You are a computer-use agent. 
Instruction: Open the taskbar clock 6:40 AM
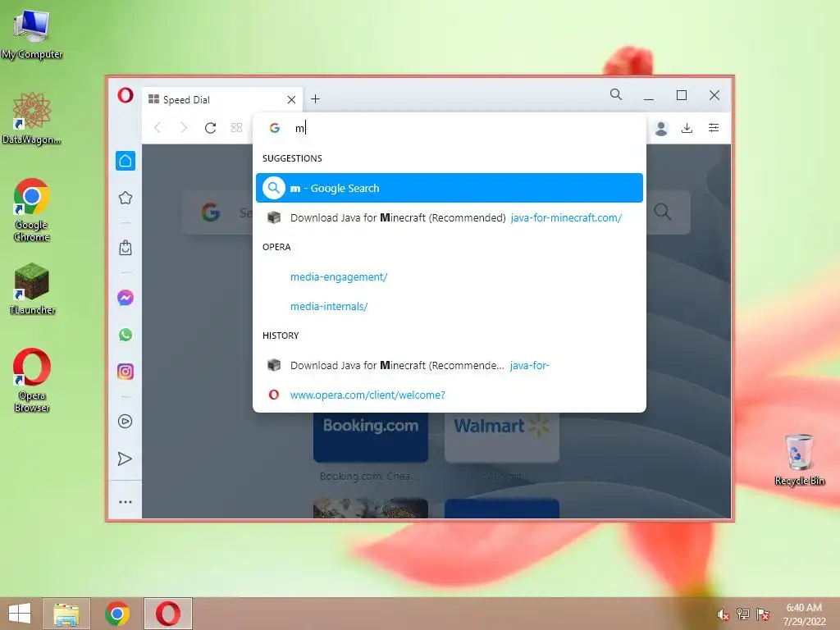(x=804, y=614)
